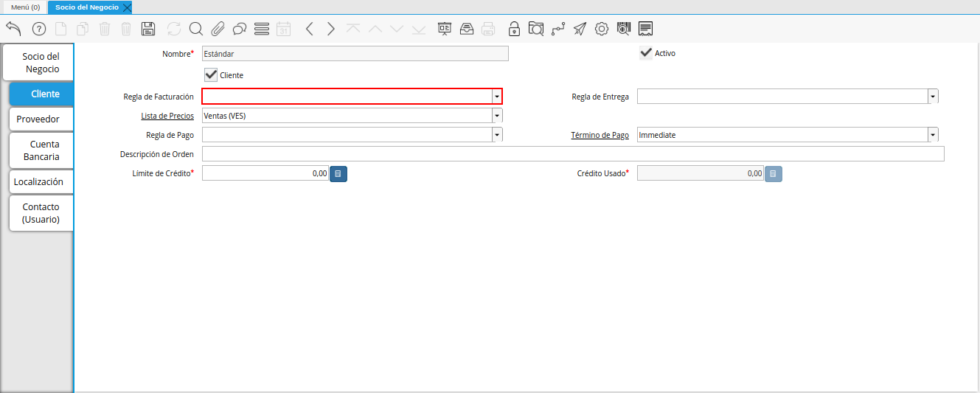Image resolution: width=980 pixels, height=393 pixels.
Task: Click the refresh arrows icon
Action: [174, 29]
